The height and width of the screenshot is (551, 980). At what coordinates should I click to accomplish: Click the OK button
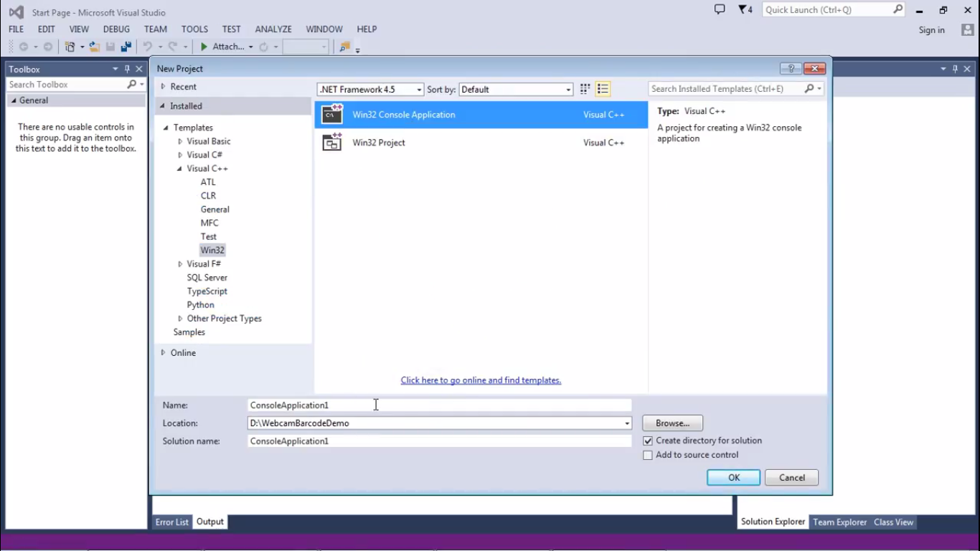click(x=734, y=478)
